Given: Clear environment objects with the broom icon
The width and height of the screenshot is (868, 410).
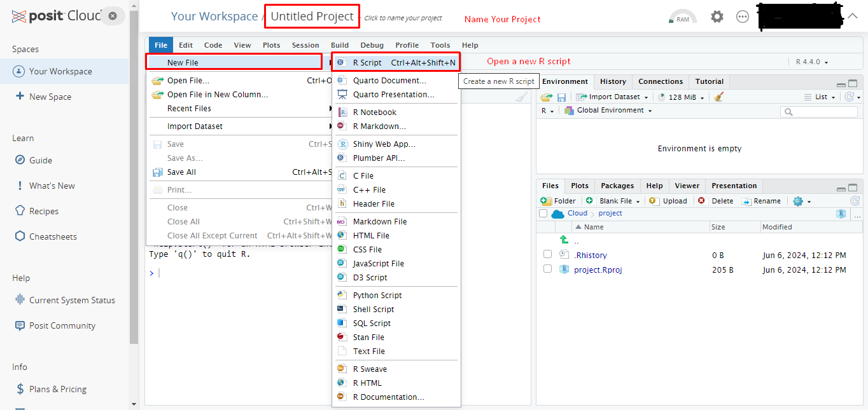Looking at the screenshot, I should (719, 97).
